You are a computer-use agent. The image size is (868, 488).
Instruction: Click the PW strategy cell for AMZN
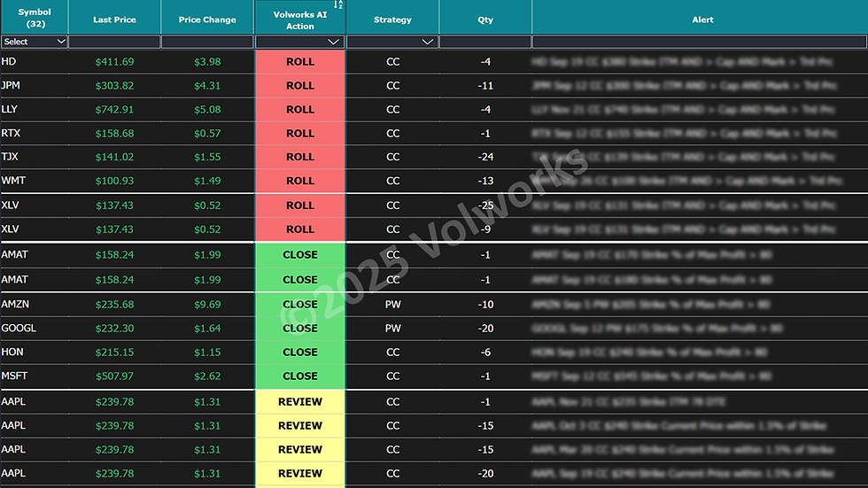392,305
